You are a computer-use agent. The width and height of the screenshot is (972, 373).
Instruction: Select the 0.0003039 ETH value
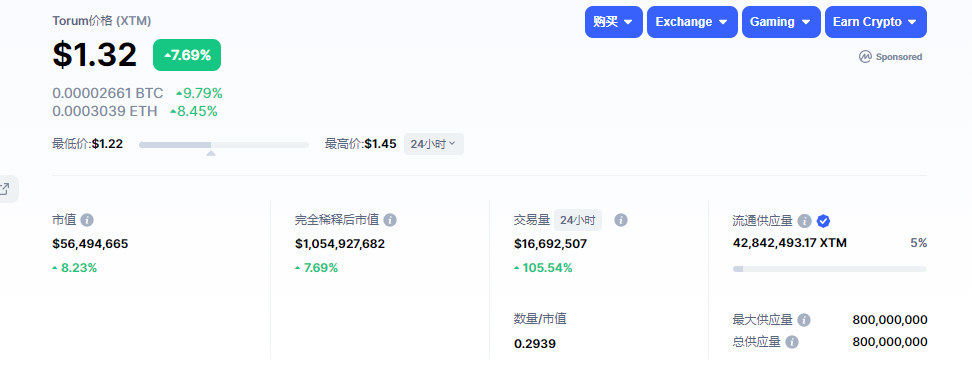click(x=105, y=112)
